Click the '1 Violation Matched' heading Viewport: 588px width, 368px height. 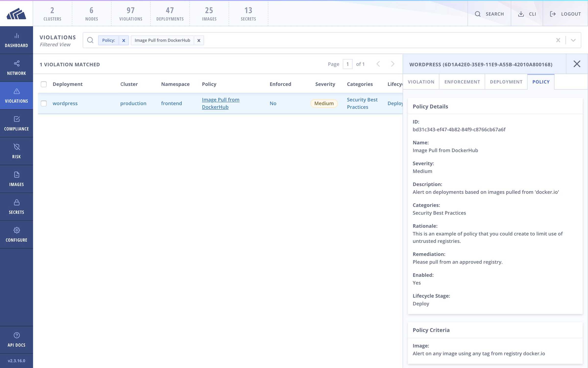(70, 65)
